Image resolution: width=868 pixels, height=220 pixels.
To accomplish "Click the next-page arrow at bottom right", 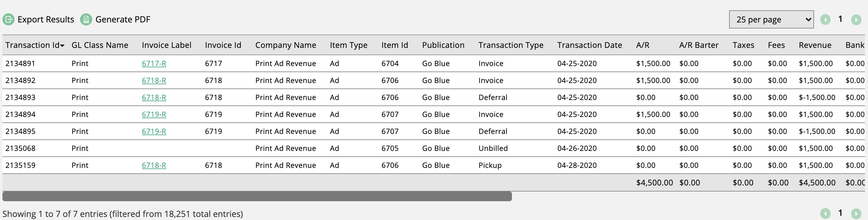I will [x=857, y=213].
